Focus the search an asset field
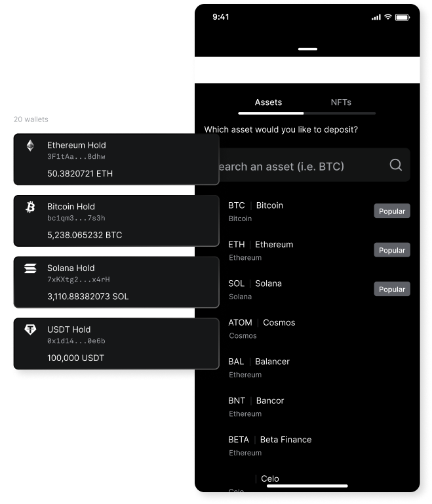432x504 pixels. pos(315,165)
